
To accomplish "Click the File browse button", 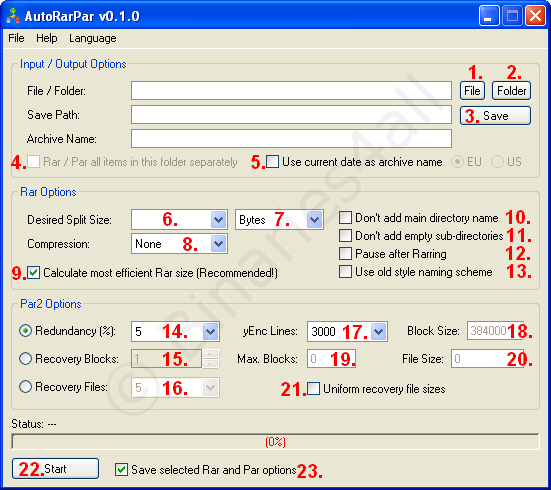I will point(472,91).
